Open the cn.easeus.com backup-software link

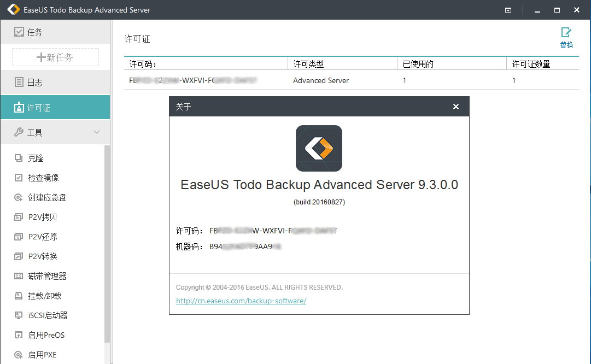click(x=241, y=301)
